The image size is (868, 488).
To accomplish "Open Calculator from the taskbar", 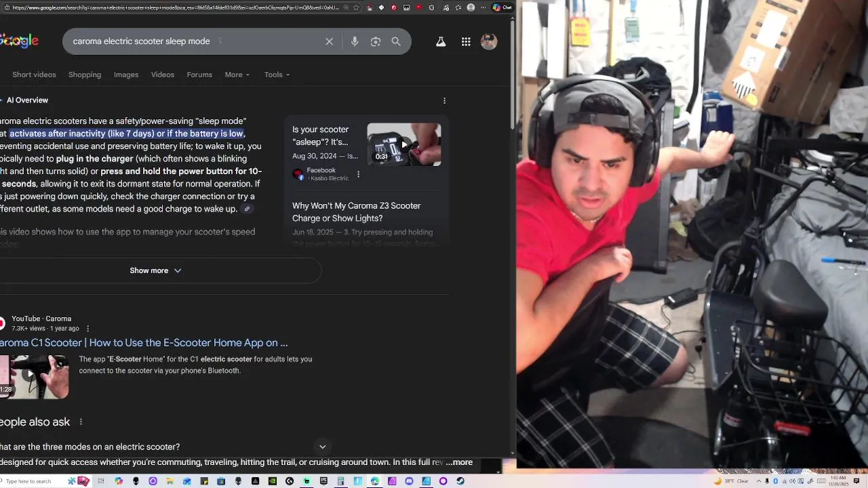I will tap(341, 481).
